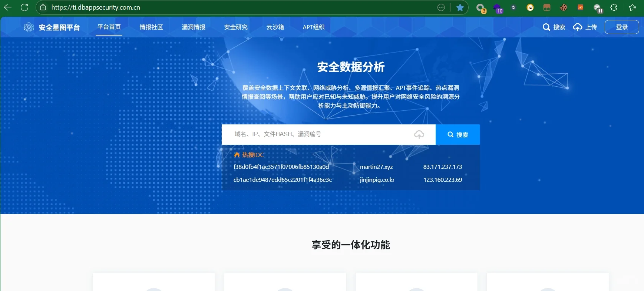Open the yellow circle extension icon
Viewport: 644px width, 291px height.
coord(530,7)
